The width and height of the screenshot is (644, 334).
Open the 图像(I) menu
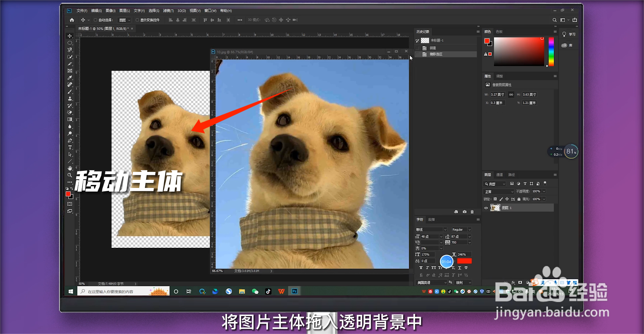click(110, 11)
